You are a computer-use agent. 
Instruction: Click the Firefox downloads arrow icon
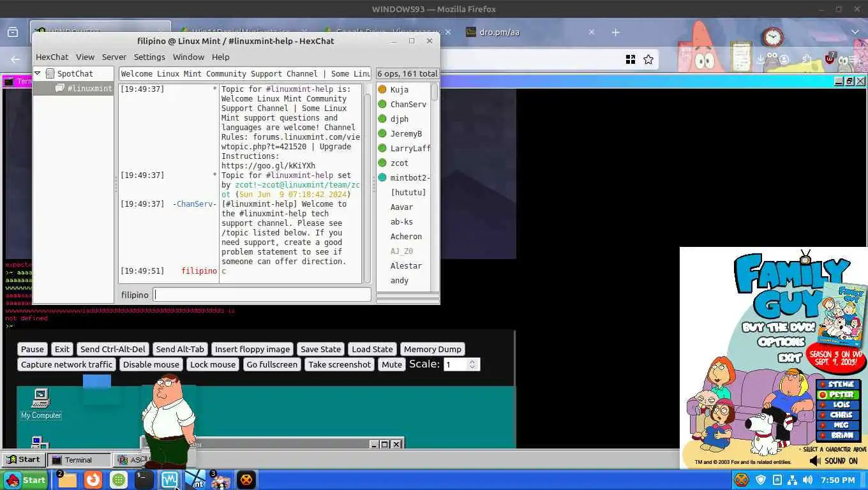pos(760,59)
